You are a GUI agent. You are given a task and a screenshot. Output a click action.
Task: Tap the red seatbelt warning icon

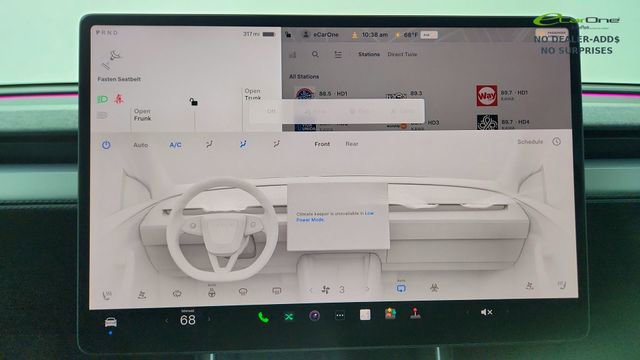(x=119, y=98)
